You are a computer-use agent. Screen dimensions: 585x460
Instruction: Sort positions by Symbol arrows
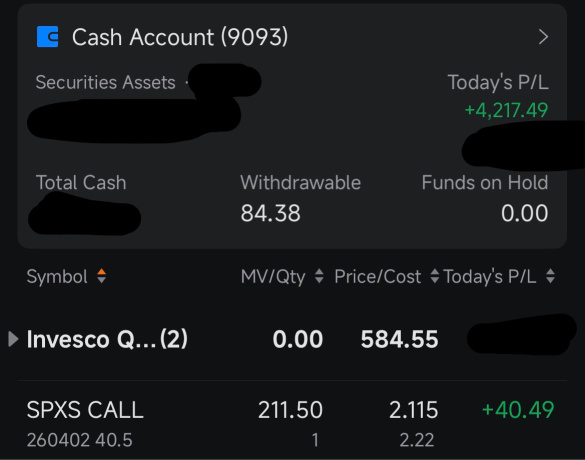pos(101,276)
